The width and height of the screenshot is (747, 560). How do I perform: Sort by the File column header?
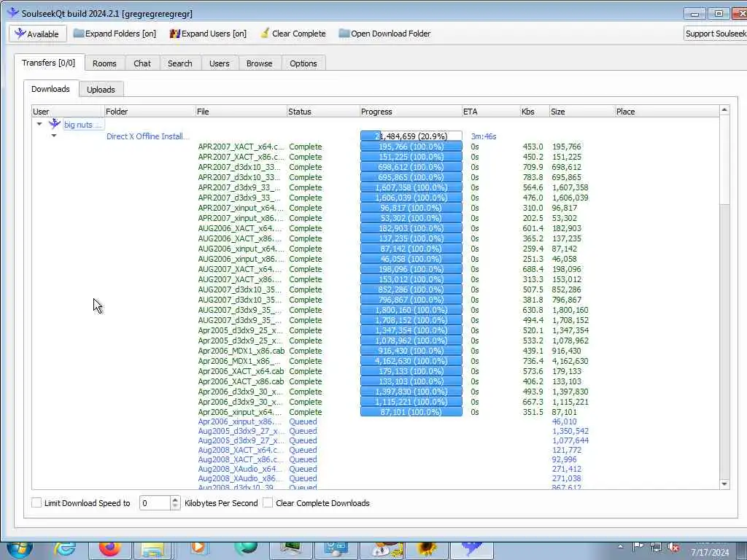click(x=241, y=112)
